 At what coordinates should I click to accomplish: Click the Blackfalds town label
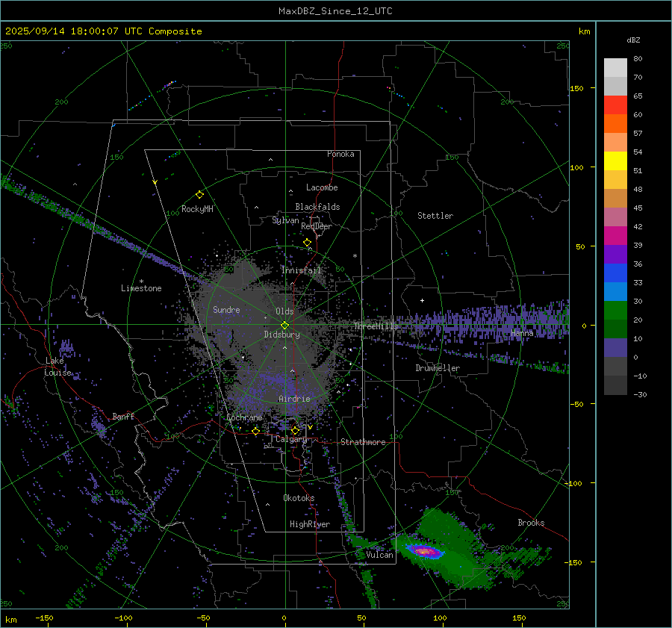317,207
